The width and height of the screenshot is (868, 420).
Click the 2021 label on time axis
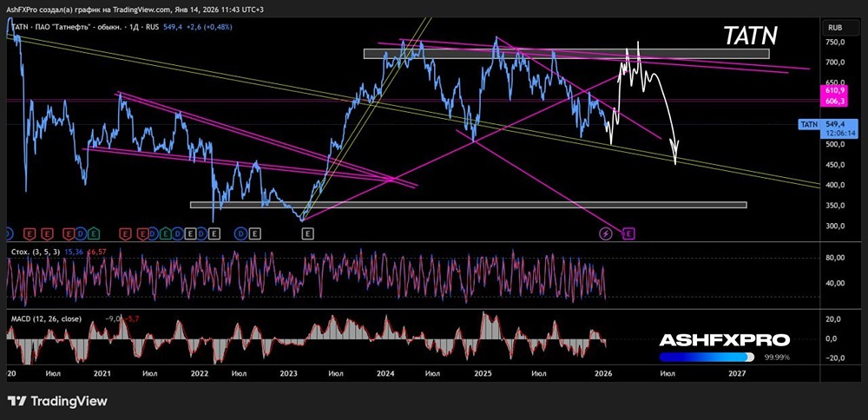(x=103, y=373)
